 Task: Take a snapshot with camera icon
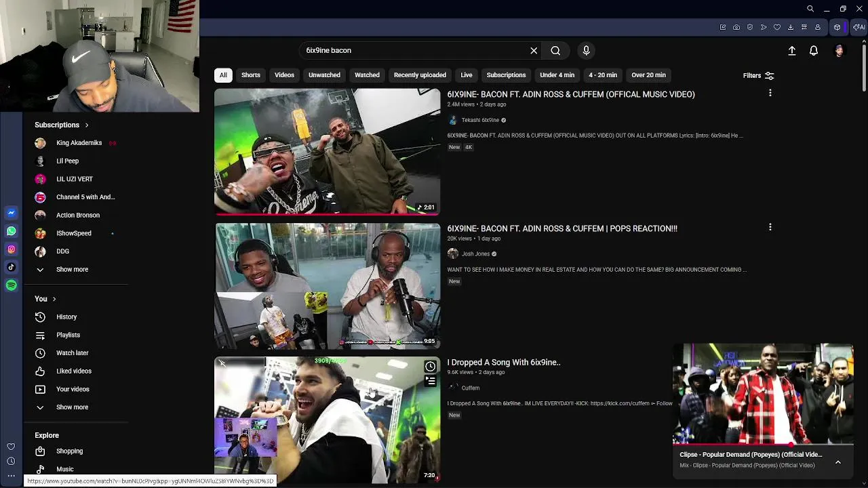tap(736, 27)
